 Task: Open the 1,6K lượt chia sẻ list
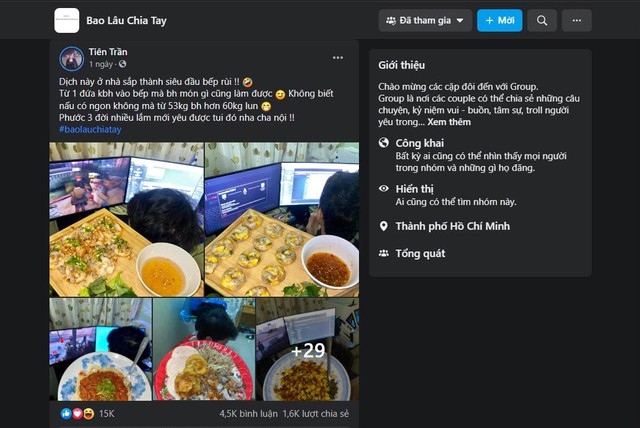316,414
